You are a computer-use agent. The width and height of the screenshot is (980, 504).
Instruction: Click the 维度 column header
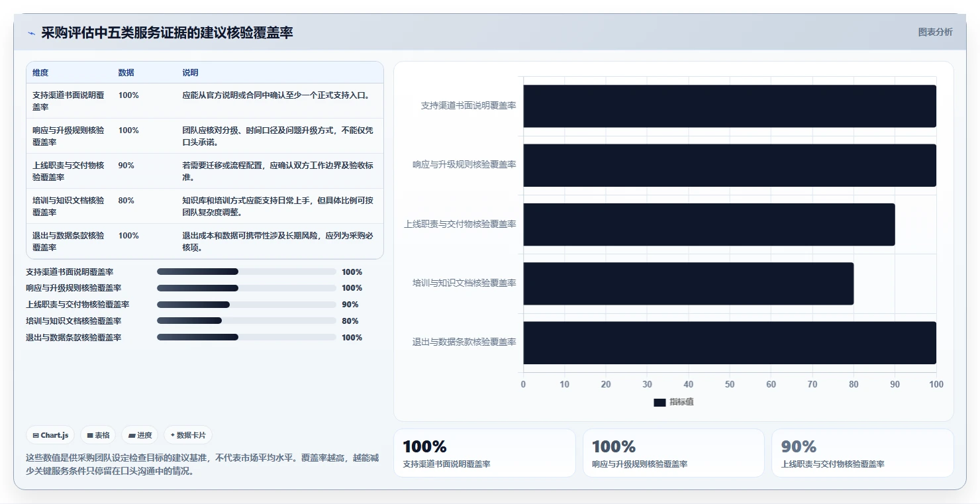pos(40,73)
